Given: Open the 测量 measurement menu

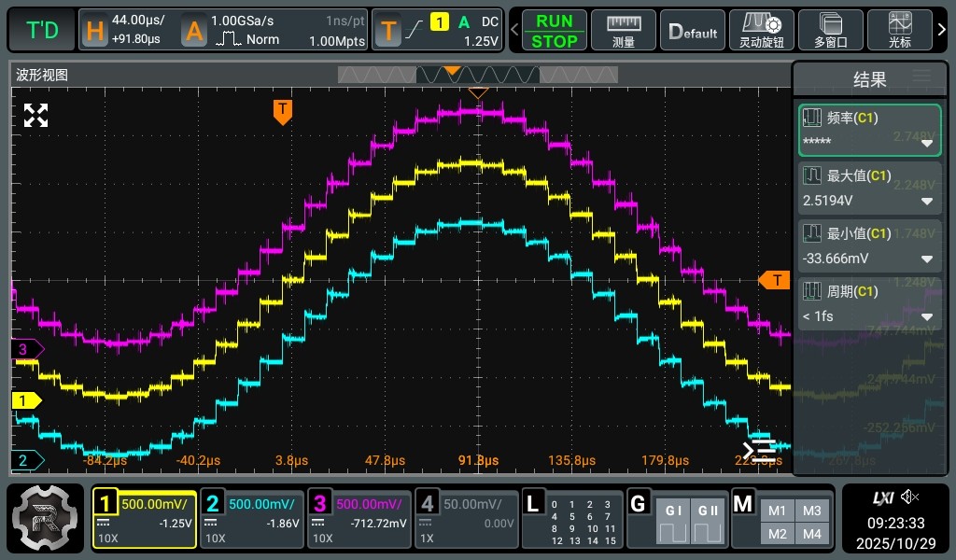Looking at the screenshot, I should click(623, 30).
